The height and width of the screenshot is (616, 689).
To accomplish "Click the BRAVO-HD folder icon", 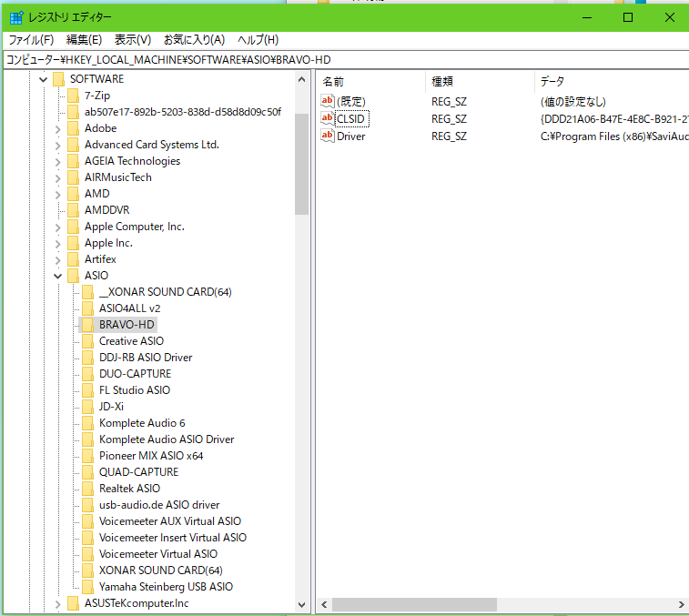I will [87, 325].
